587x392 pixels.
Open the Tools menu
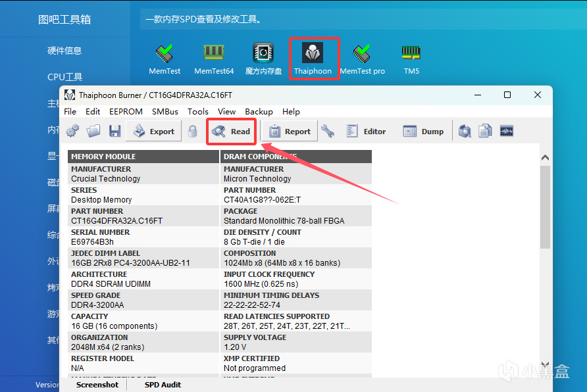pyautogui.click(x=198, y=111)
